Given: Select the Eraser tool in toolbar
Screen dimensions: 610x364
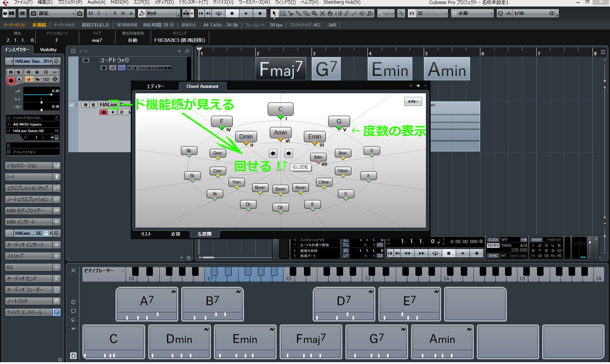Looking at the screenshot, I should (306, 13).
